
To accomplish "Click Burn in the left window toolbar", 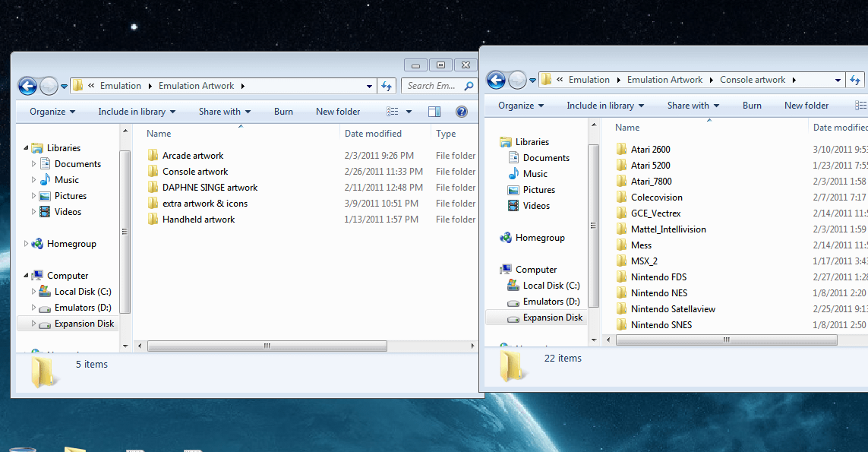I will click(x=283, y=112).
